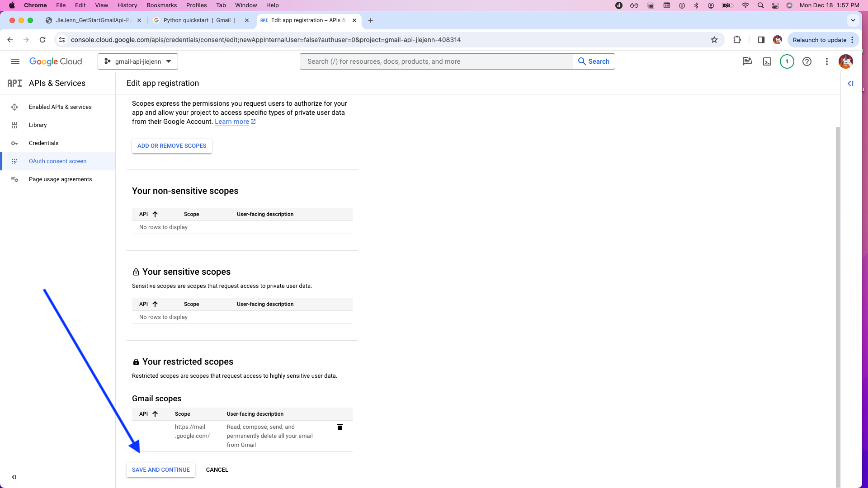868x488 pixels.
Task: Click the APIs & Services heading
Action: (57, 83)
